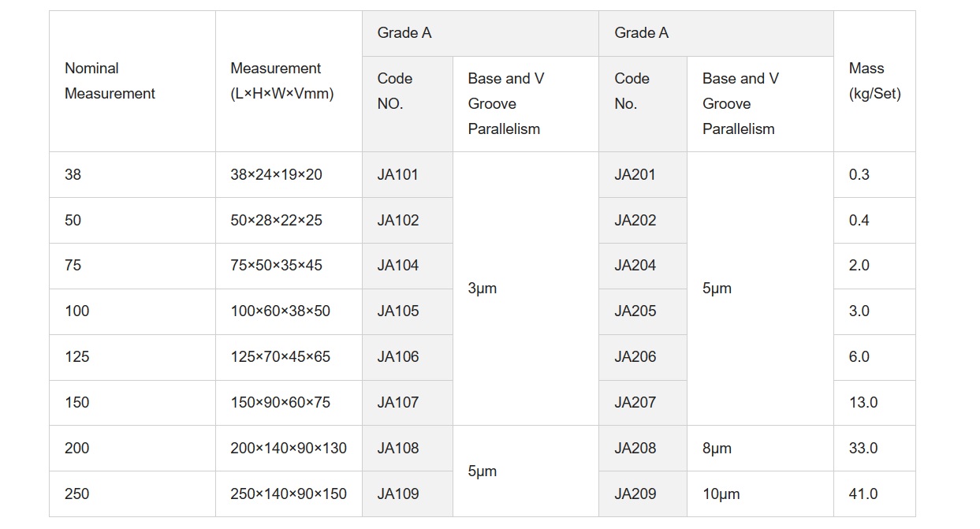Click the 250×140×90×150 measurement cell
980x529 pixels.
pyautogui.click(x=289, y=494)
